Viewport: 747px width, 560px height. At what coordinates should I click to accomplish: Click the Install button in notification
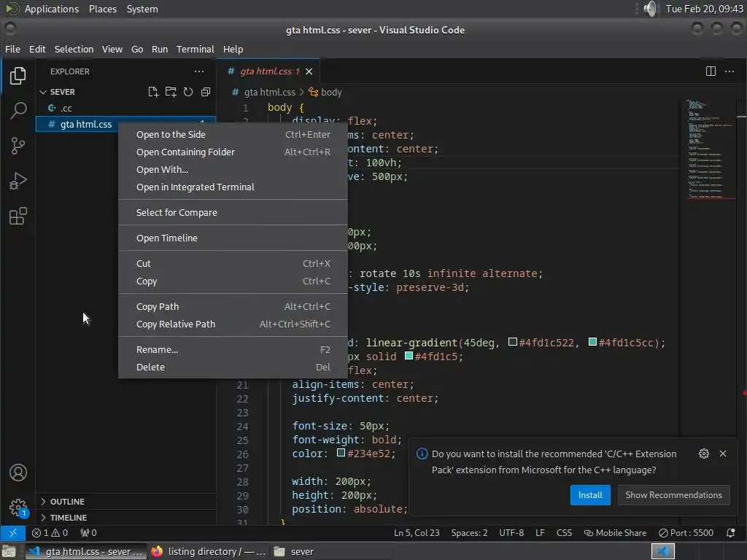coord(590,495)
